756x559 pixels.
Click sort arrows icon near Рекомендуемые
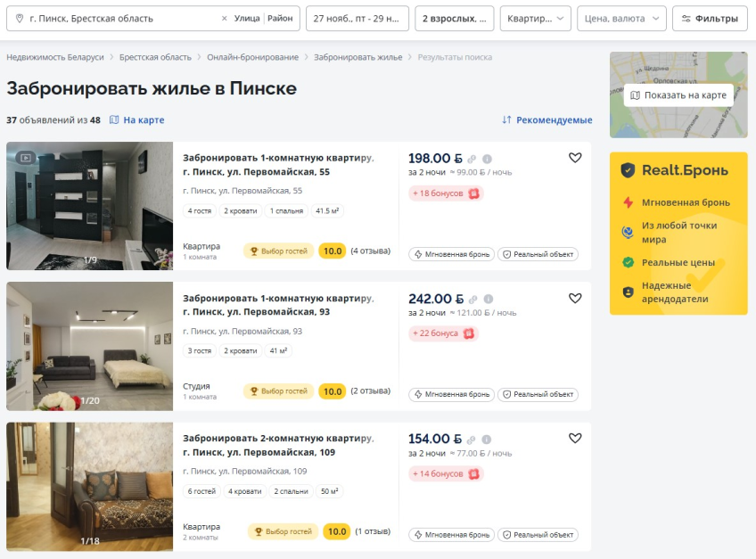[x=506, y=119]
